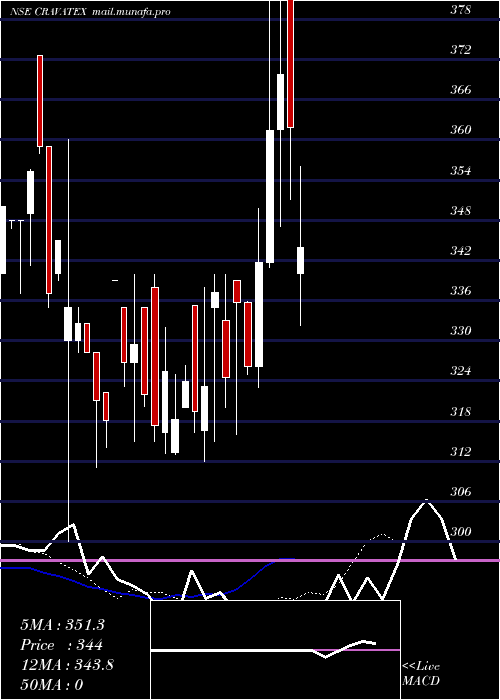Click the 366 price axis label
The image size is (500, 700).
click(x=460, y=90)
